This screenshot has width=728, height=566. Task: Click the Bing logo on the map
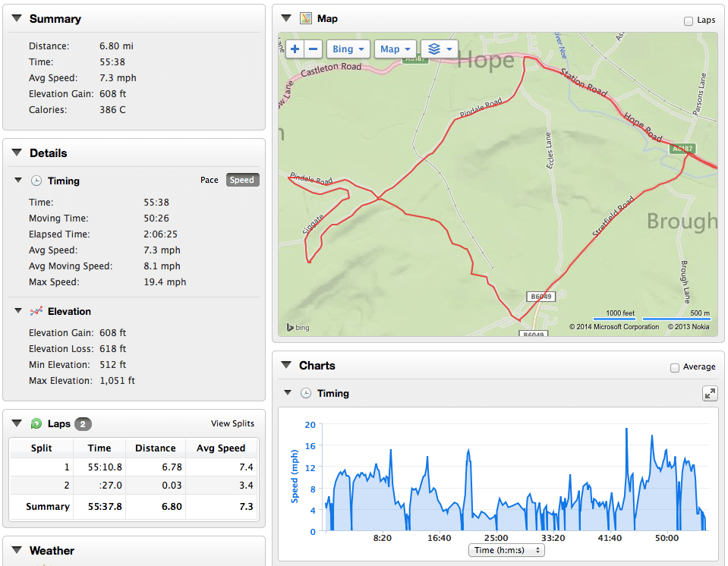pyautogui.click(x=298, y=328)
